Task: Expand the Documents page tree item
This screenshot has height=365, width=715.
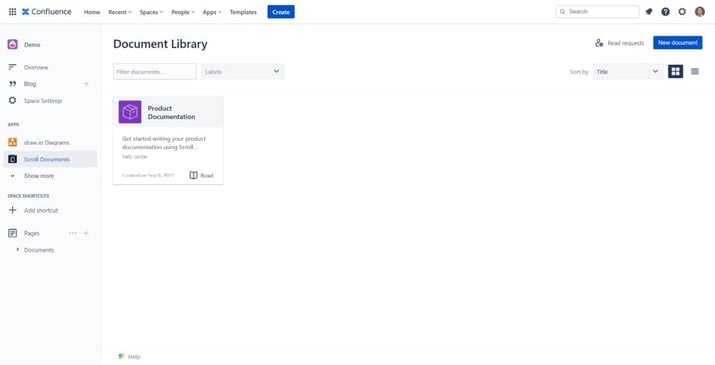Action: click(17, 250)
